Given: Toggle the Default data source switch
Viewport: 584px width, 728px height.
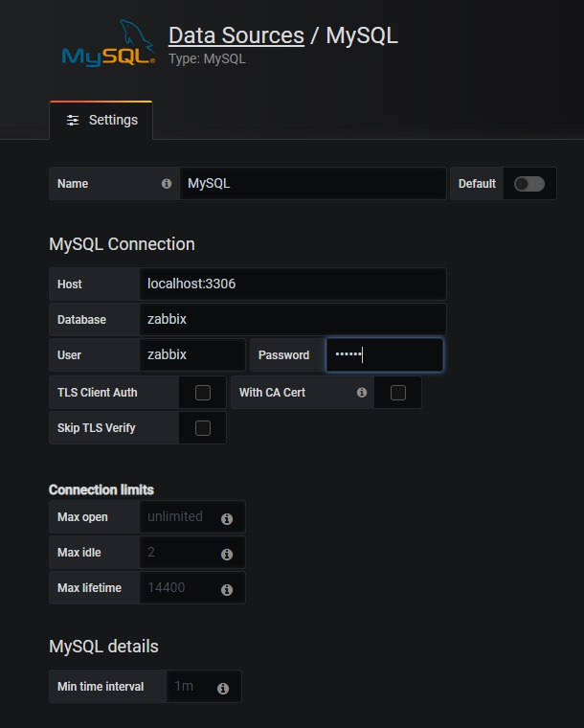Looking at the screenshot, I should [528, 184].
